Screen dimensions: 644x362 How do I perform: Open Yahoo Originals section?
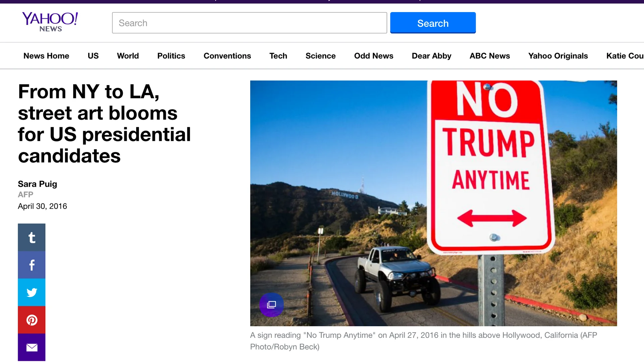558,56
